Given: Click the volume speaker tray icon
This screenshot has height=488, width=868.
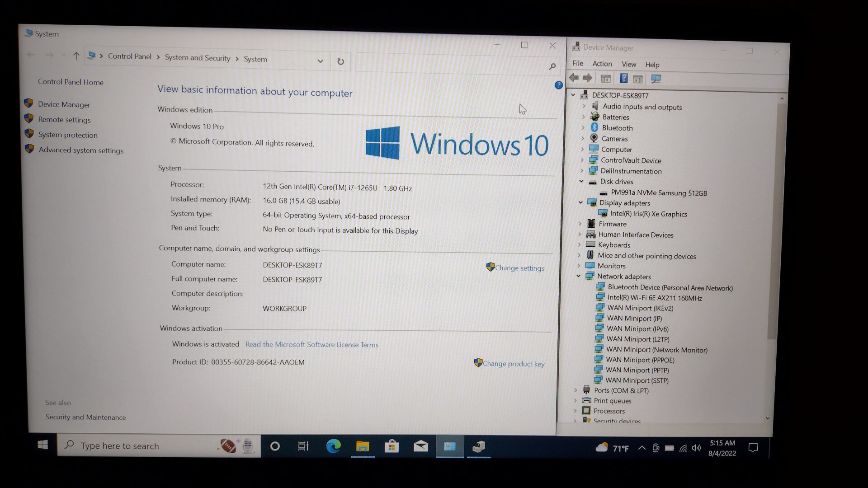Looking at the screenshot, I should click(696, 448).
